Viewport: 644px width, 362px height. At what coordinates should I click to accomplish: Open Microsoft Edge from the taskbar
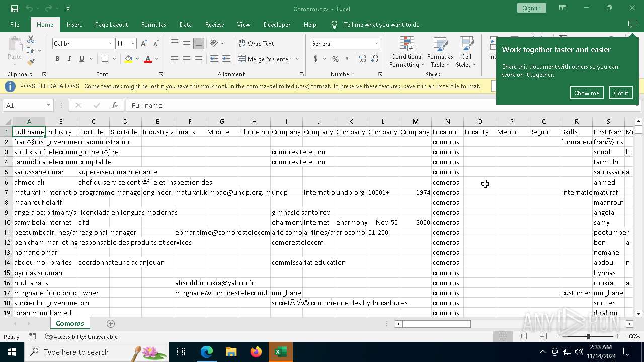tap(207, 352)
